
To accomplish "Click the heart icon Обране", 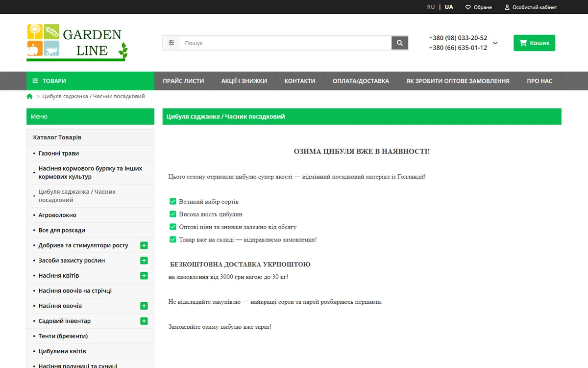I will coord(468,7).
